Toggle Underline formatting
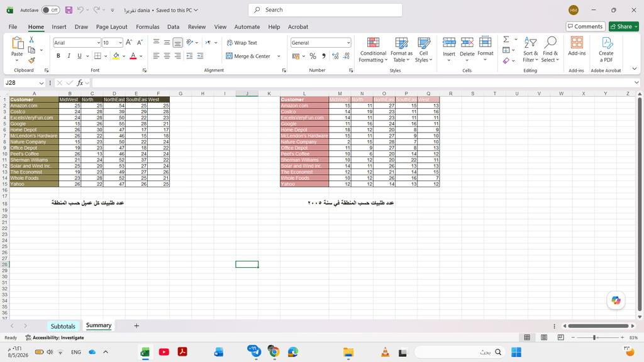The width and height of the screenshot is (644, 362). coord(79,56)
